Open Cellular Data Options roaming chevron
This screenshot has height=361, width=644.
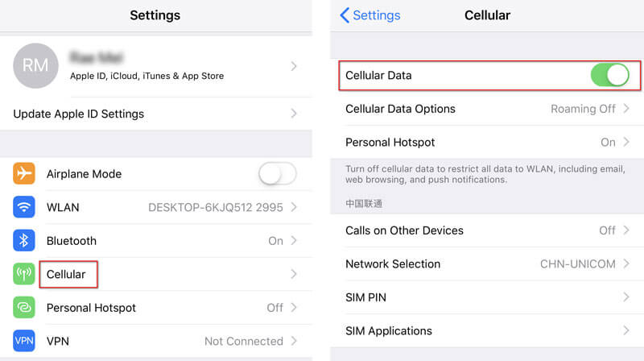point(626,109)
